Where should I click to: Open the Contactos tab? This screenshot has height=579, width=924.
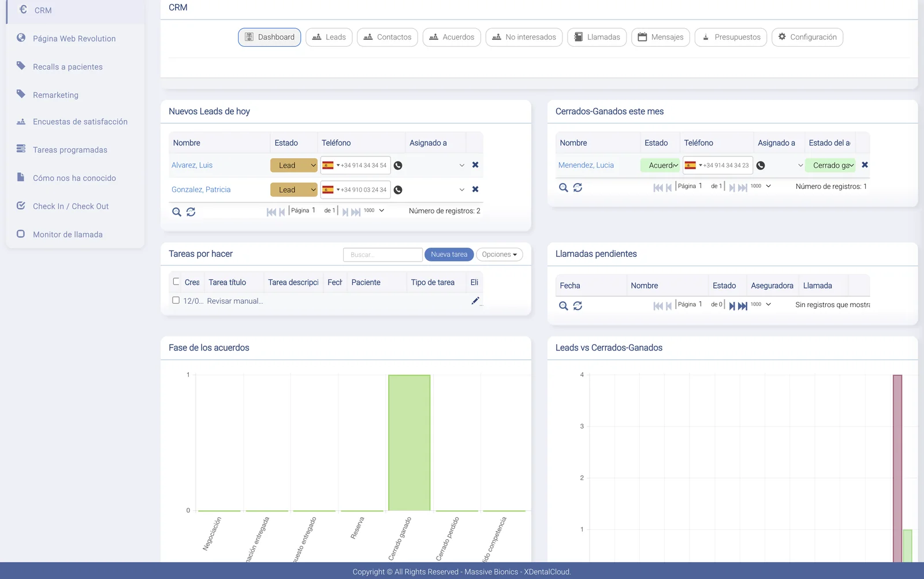click(387, 37)
